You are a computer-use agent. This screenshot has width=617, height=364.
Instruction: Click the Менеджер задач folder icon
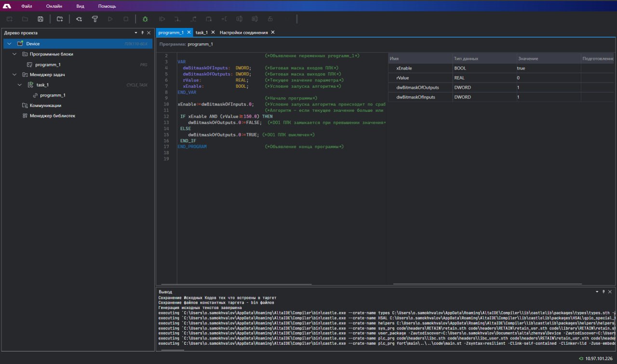click(x=25, y=75)
